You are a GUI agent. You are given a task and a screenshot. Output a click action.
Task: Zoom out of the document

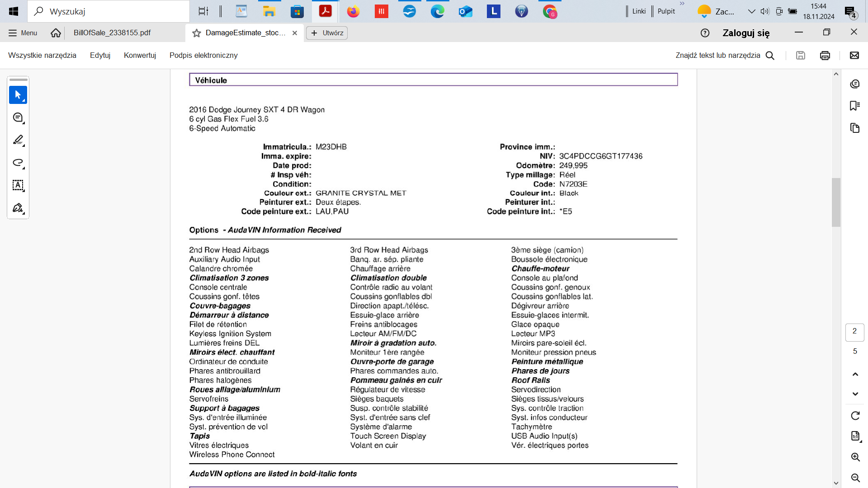(855, 478)
